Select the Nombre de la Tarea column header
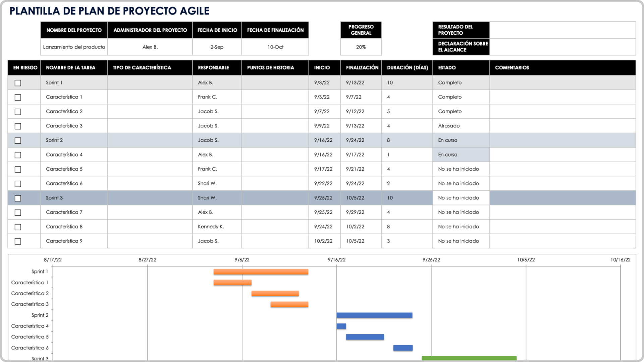 point(74,68)
